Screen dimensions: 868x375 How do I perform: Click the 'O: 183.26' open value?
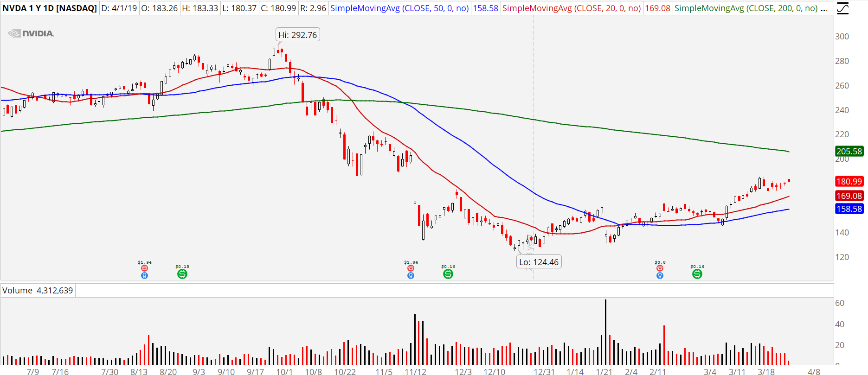pos(160,8)
